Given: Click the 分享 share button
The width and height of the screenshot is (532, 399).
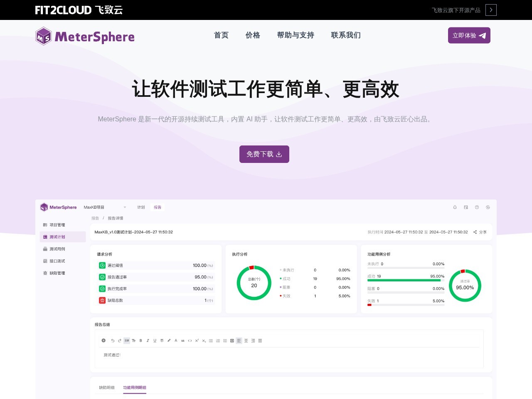Looking at the screenshot, I should [x=480, y=232].
